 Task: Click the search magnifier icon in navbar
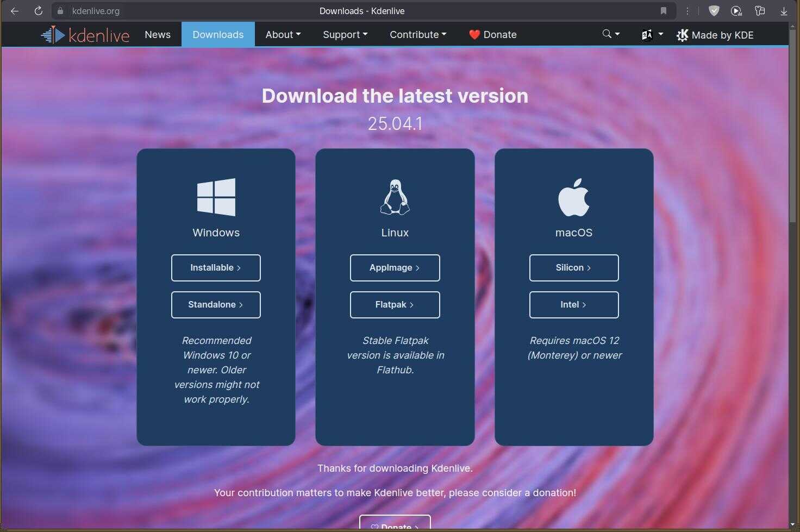click(x=607, y=34)
